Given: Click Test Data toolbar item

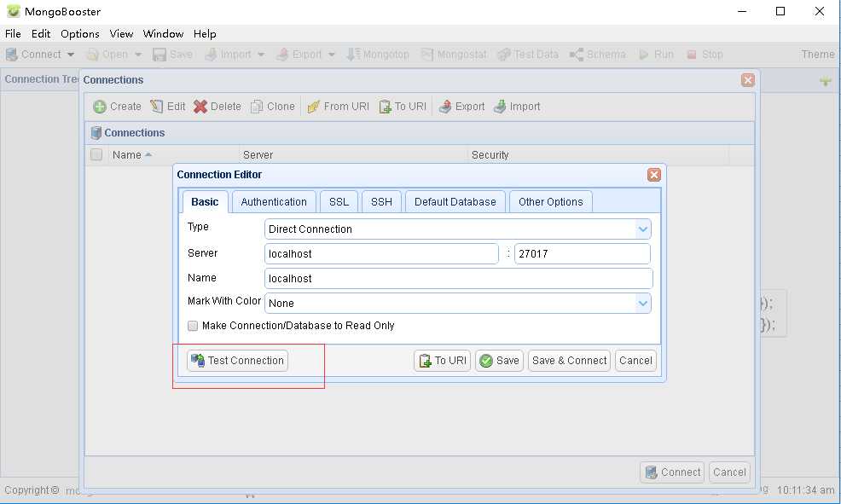Looking at the screenshot, I should pyautogui.click(x=528, y=55).
